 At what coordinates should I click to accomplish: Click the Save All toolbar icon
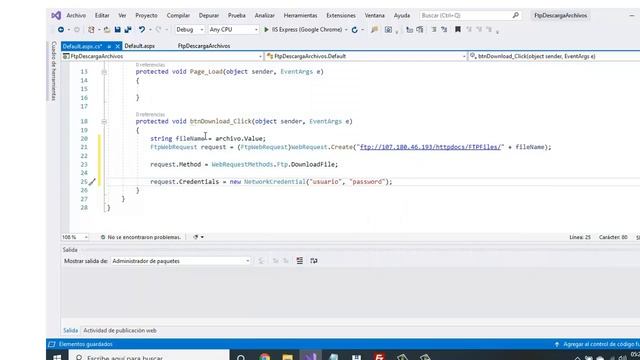coord(128,29)
